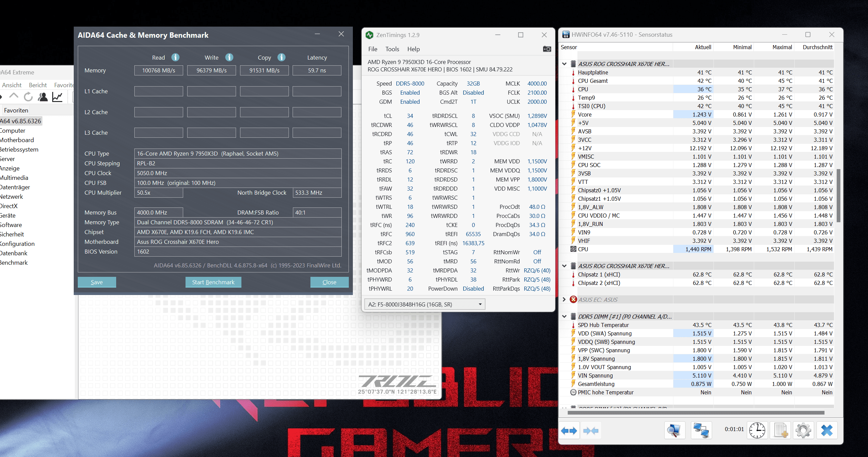Start logging with the sheet-plus icon
This screenshot has width=868, height=457.
click(781, 430)
